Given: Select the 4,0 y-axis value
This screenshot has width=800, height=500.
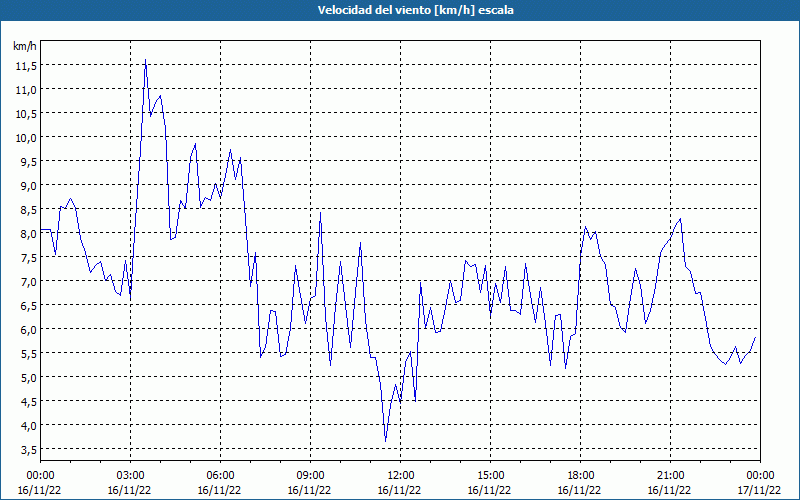Looking at the screenshot, I should [x=28, y=425].
